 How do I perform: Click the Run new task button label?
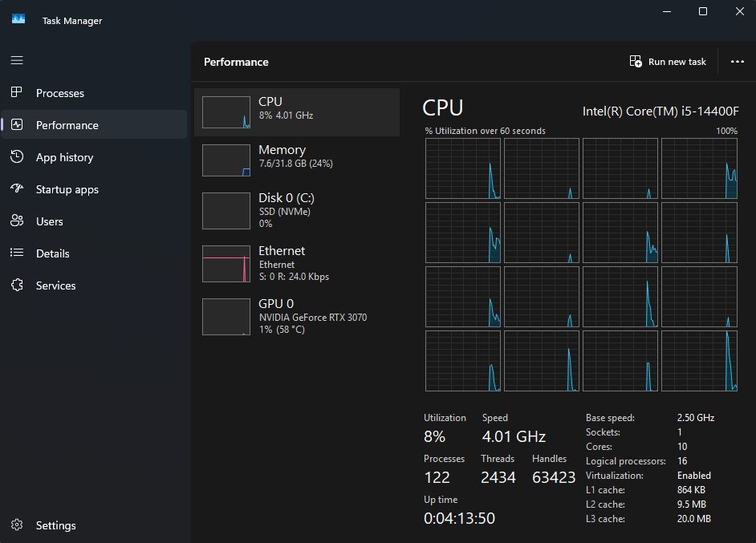click(x=677, y=62)
